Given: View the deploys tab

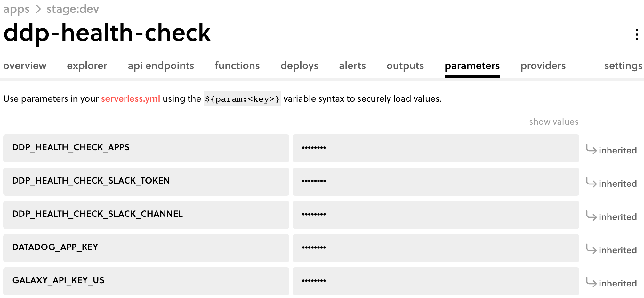Looking at the screenshot, I should click(299, 66).
